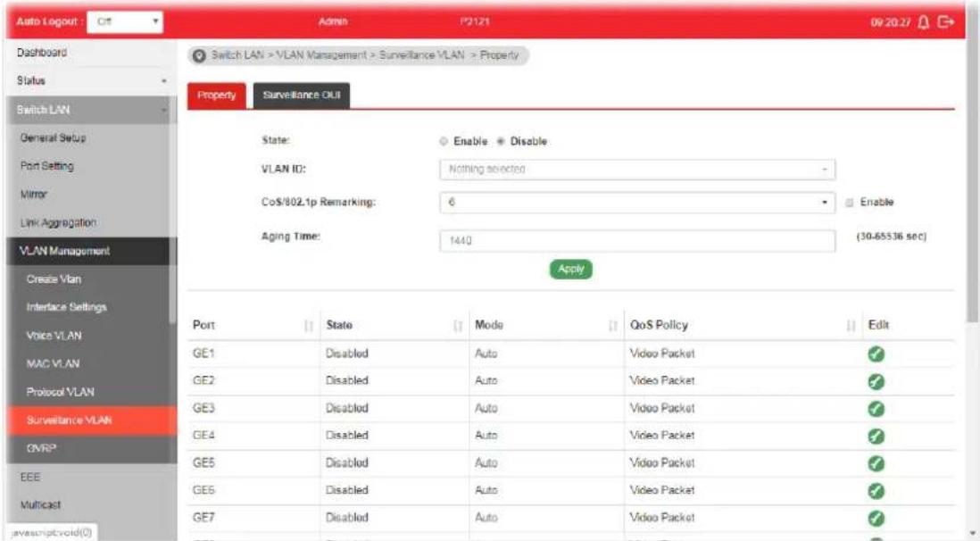Sort table by Mode column

612,326
